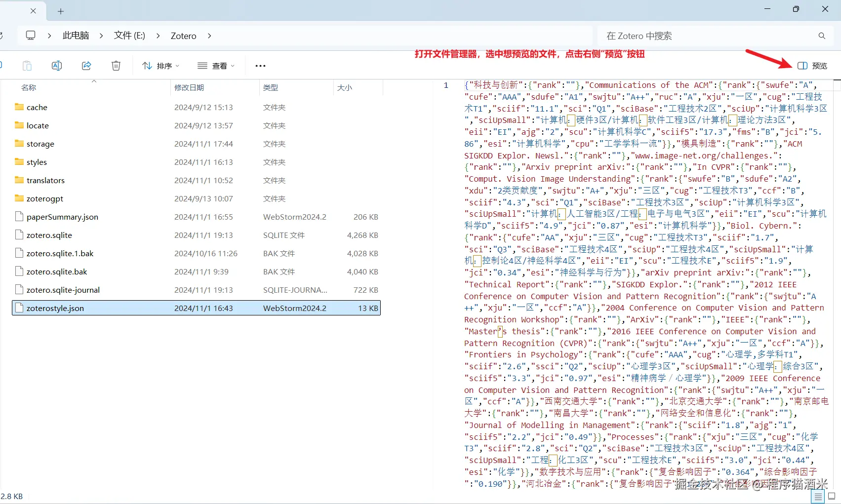The image size is (841, 504).
Task: Open the view 查看 dropdown
Action: pyautogui.click(x=216, y=66)
